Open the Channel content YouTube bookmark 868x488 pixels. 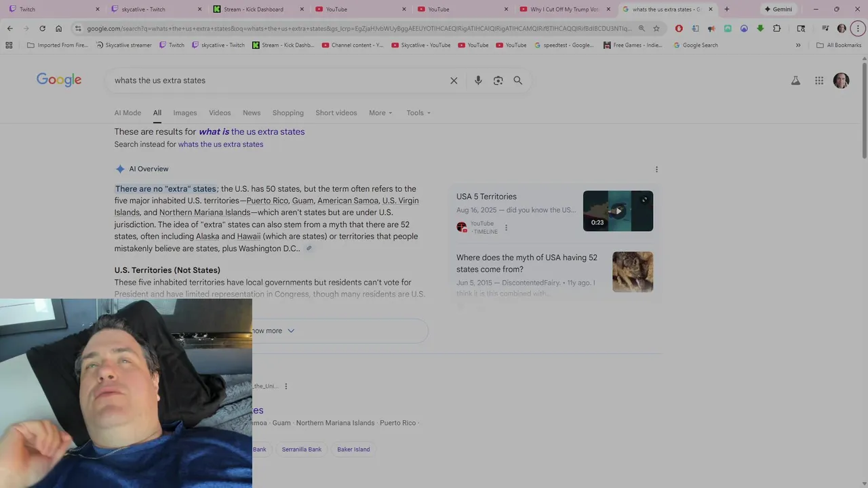tap(352, 45)
